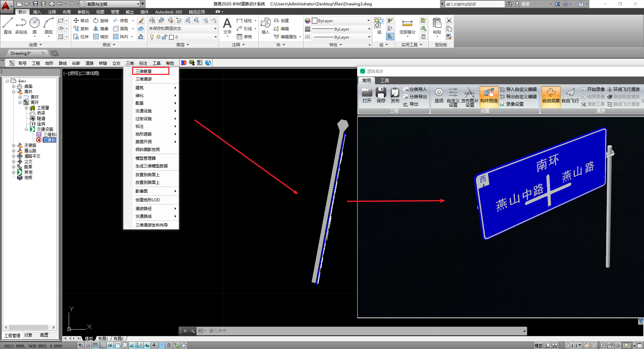Click 开始录像 to start recording
Viewport: 644px width, 349px height.
(593, 89)
